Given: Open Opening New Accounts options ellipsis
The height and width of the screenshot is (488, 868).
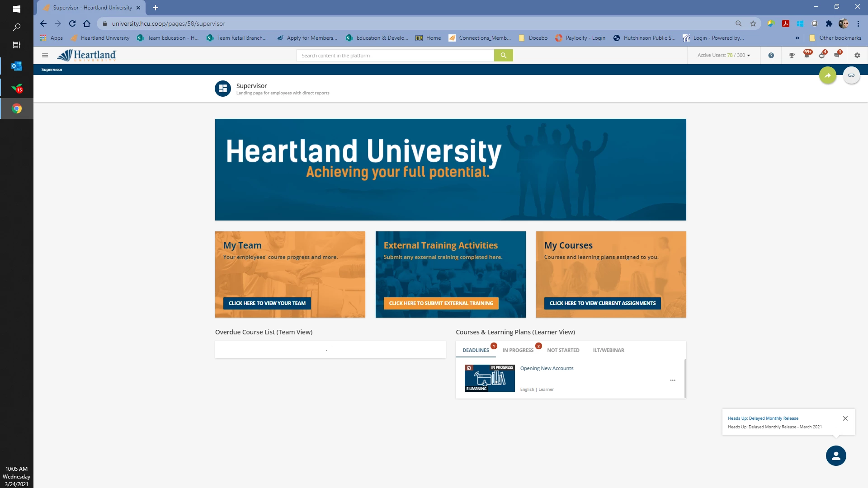Looking at the screenshot, I should 672,380.
